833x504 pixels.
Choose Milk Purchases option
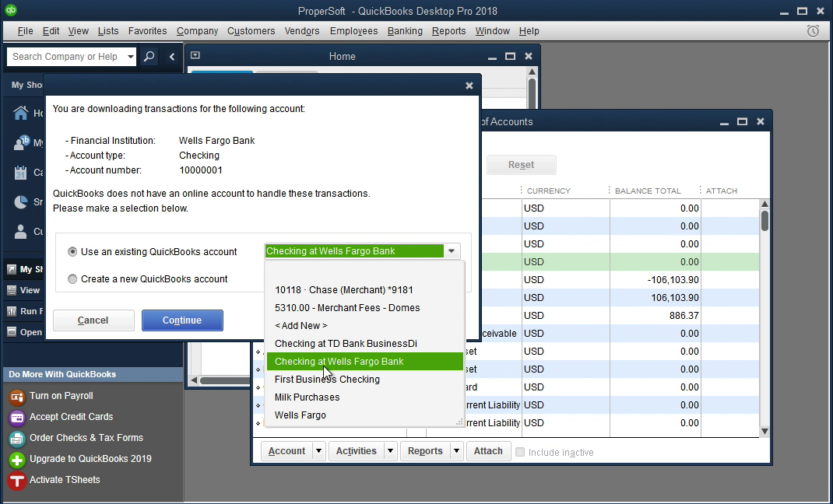[x=365, y=397]
